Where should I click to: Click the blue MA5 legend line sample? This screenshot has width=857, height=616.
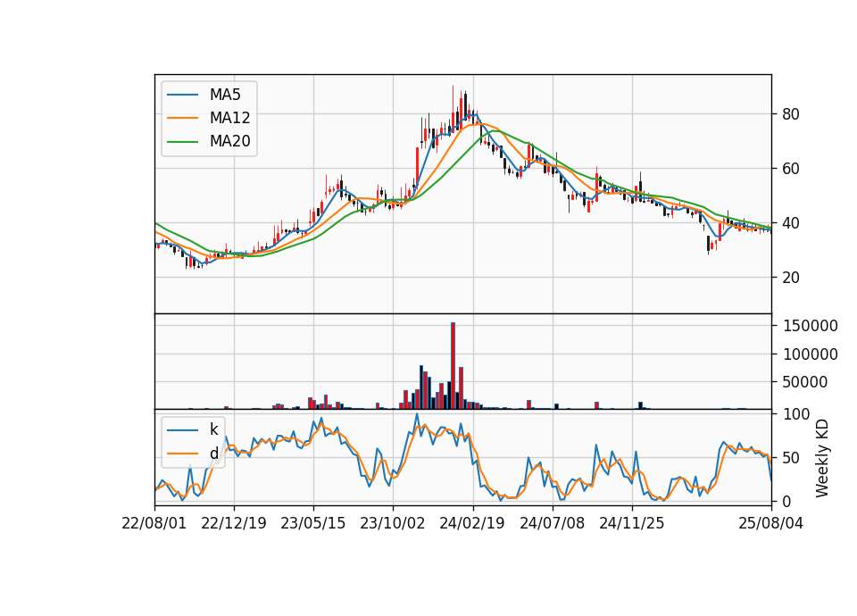[182, 95]
